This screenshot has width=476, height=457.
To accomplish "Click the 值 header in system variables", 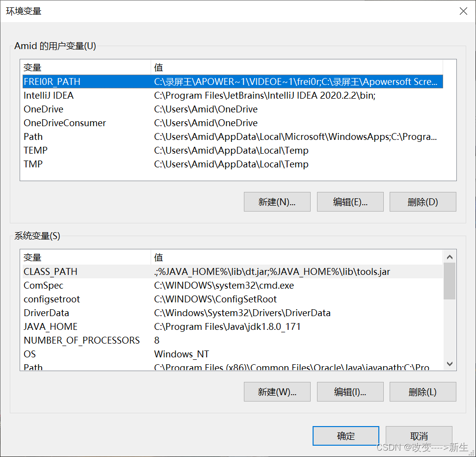I will pyautogui.click(x=297, y=258).
